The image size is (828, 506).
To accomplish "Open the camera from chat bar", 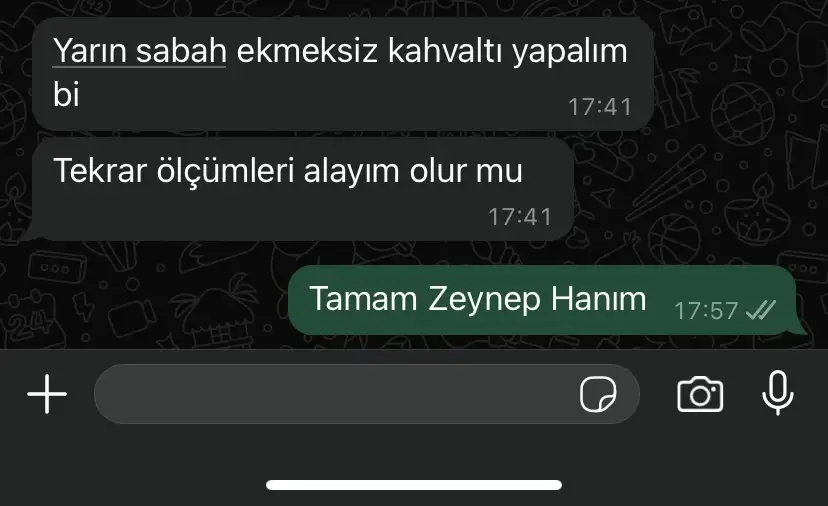I will 700,394.
